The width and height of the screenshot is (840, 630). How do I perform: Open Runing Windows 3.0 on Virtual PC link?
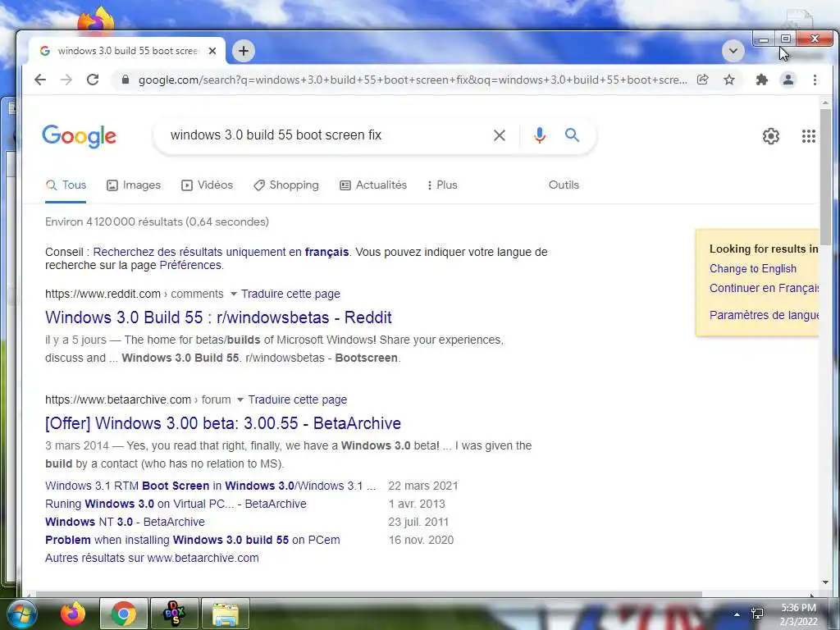point(176,504)
